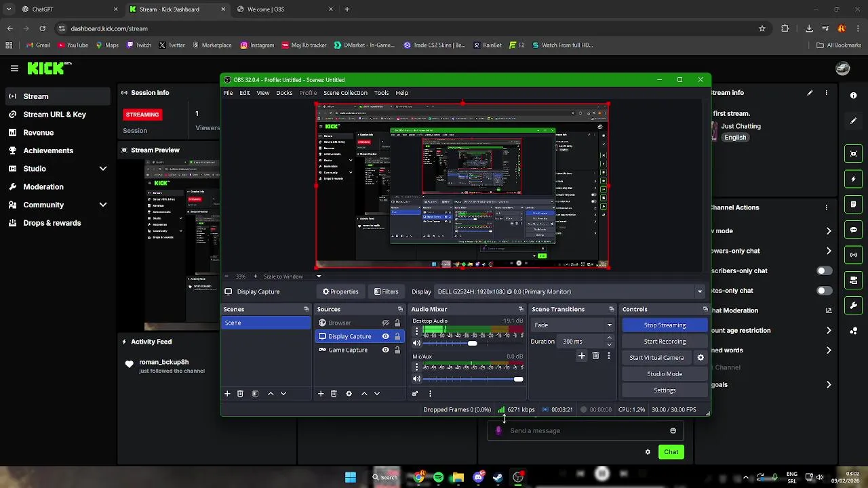Toggle the Game Capture lock

[x=397, y=350]
